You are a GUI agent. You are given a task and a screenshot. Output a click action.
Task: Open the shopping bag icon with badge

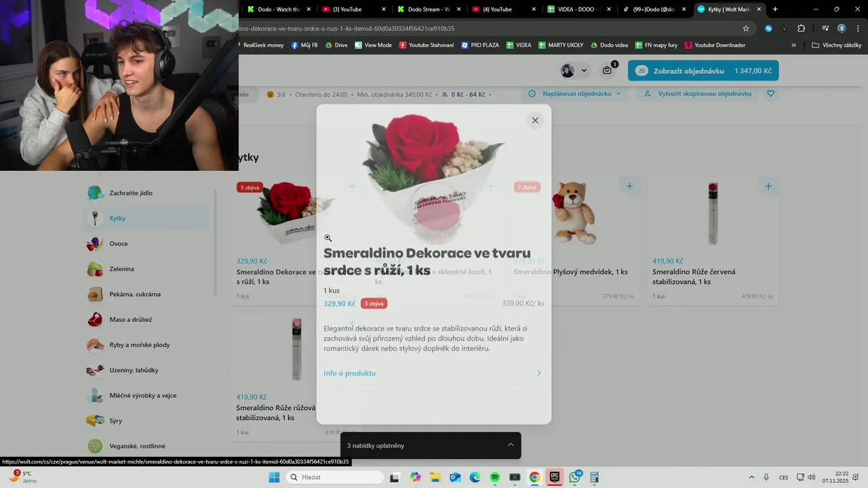pos(608,70)
